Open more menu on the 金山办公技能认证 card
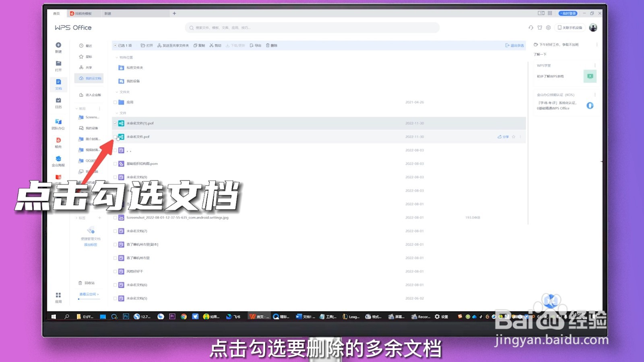The width and height of the screenshot is (644, 362). click(595, 95)
